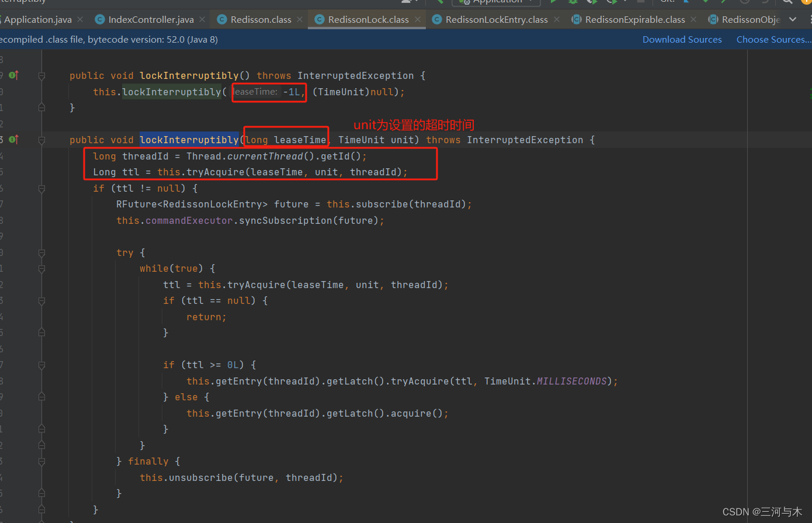The width and height of the screenshot is (812, 523).
Task: Close the Redisson.class tab
Action: tap(300, 20)
